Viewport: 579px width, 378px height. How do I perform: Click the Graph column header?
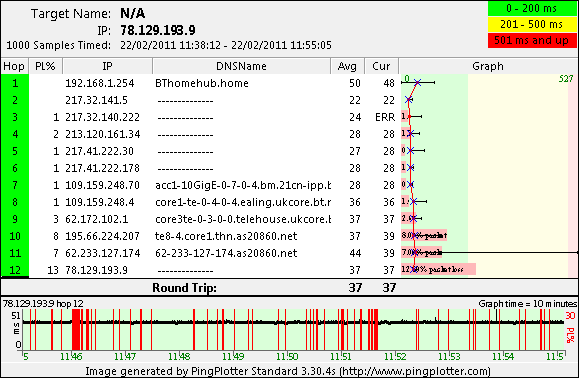point(488,66)
